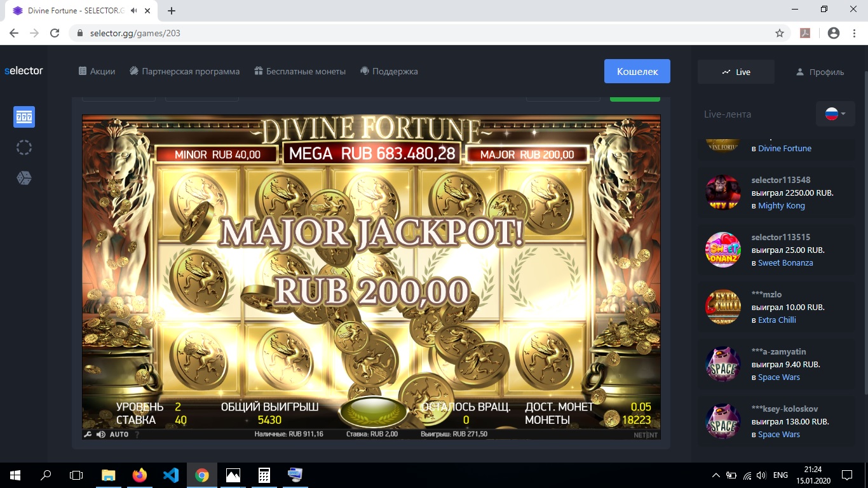868x488 pixels.
Task: Open the Divine Fortune link in the live feed
Action: [785, 148]
